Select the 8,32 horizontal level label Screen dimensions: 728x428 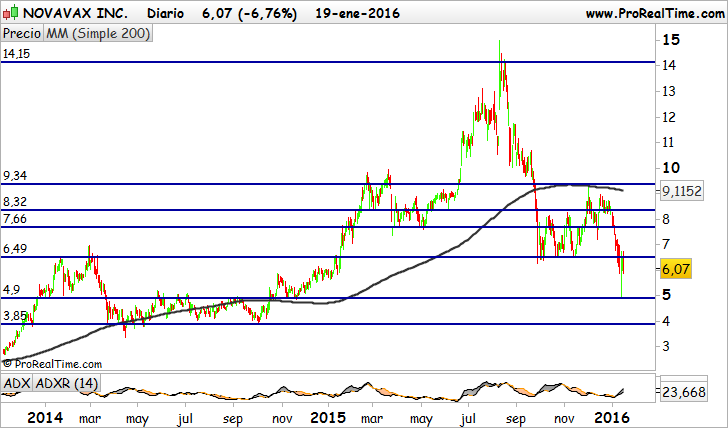click(15, 202)
